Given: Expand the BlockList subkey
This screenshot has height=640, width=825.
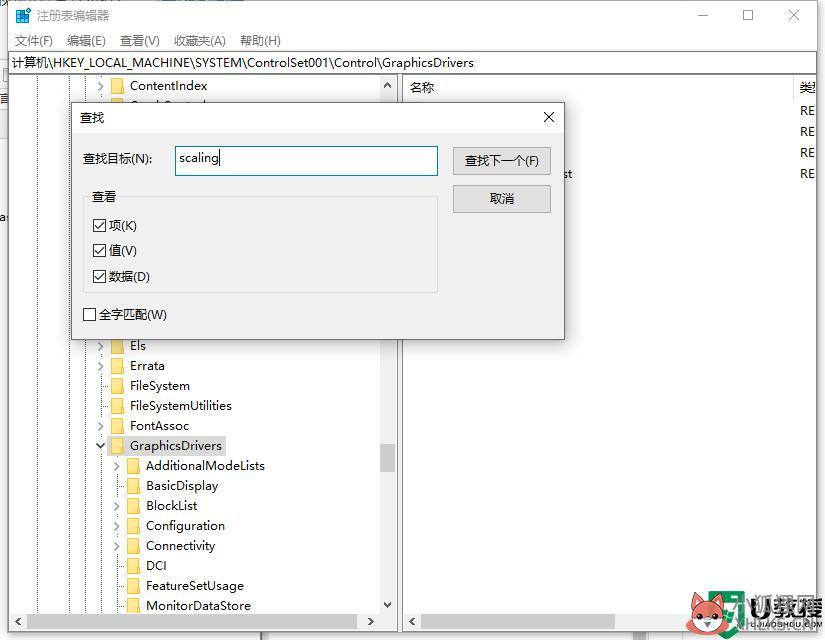Looking at the screenshot, I should [117, 506].
